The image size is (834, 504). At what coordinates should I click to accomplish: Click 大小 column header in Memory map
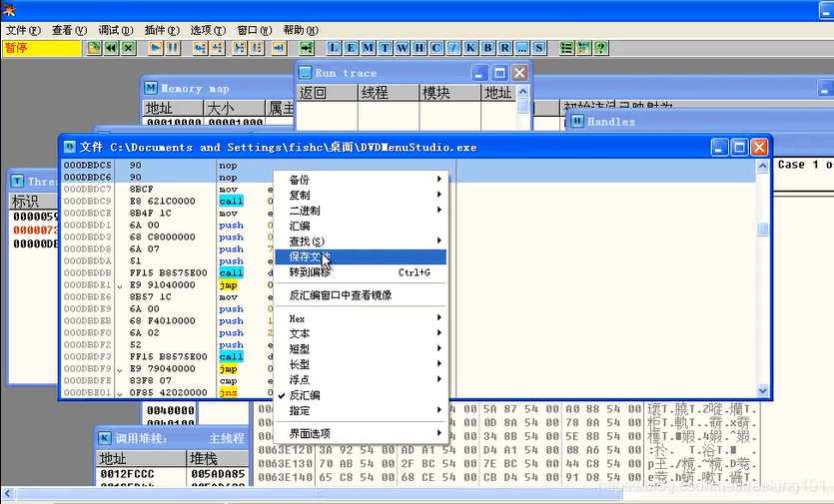234,108
